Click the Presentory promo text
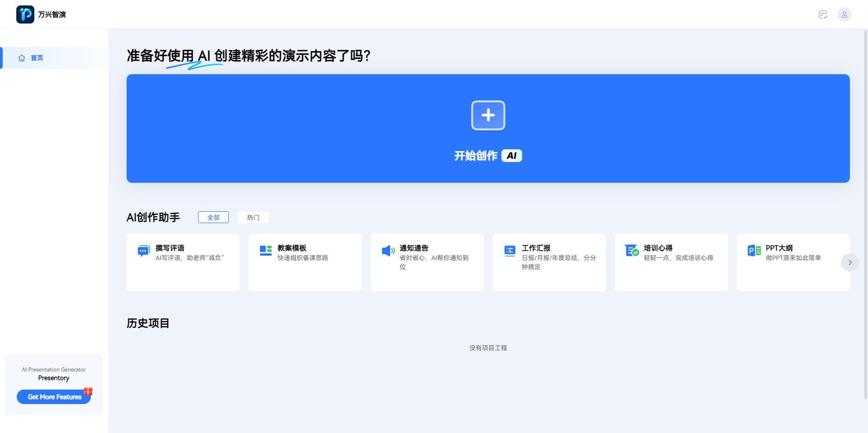868x433 pixels. [x=54, y=378]
